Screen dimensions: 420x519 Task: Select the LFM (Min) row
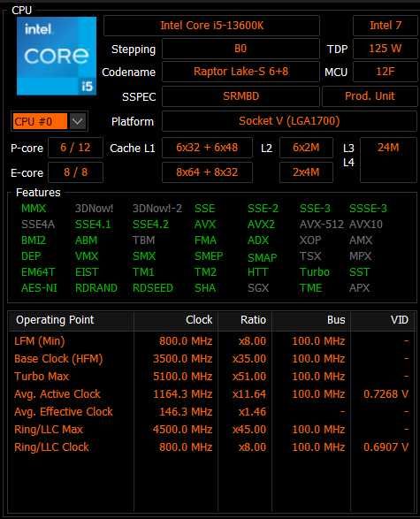tap(212, 341)
